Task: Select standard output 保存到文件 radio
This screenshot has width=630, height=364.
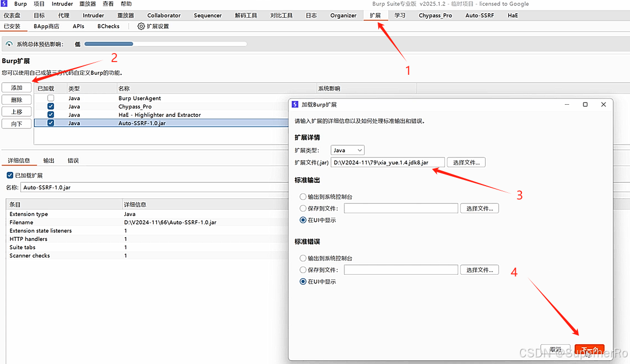Action: click(303, 208)
